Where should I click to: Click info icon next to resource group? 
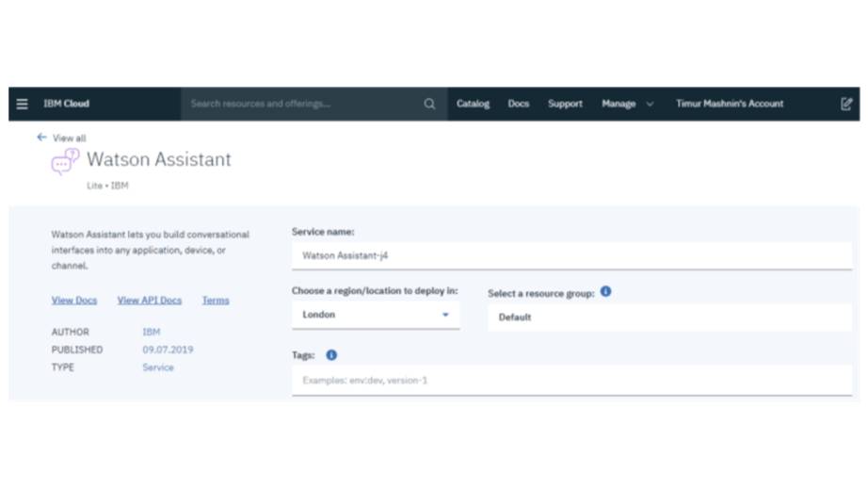605,292
